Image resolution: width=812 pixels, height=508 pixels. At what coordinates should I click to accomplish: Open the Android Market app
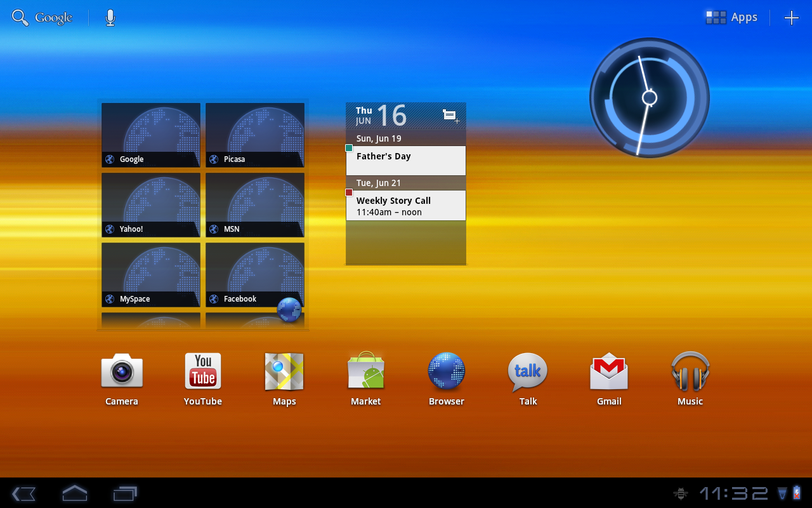pos(365,379)
